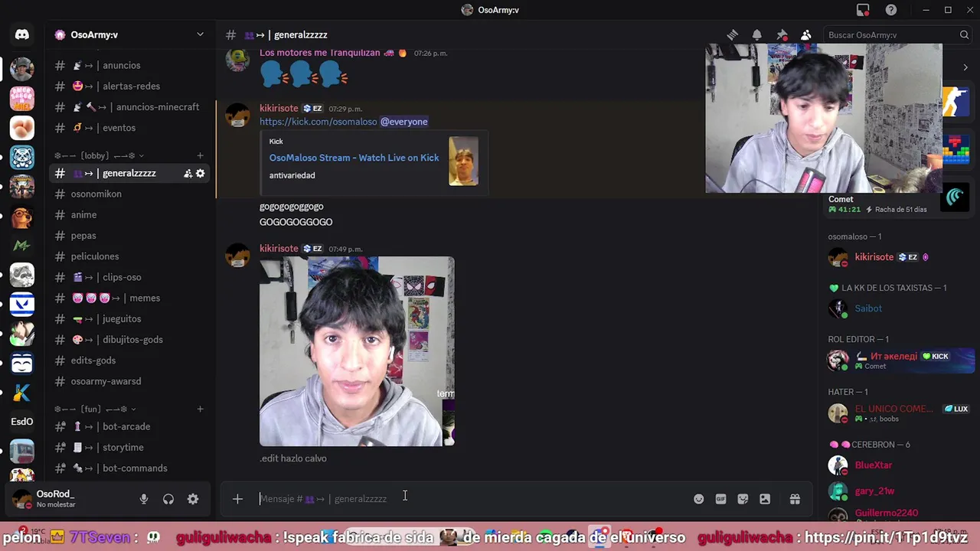This screenshot has height=551, width=980.
Task: Select the blue K server icon
Action: click(21, 393)
